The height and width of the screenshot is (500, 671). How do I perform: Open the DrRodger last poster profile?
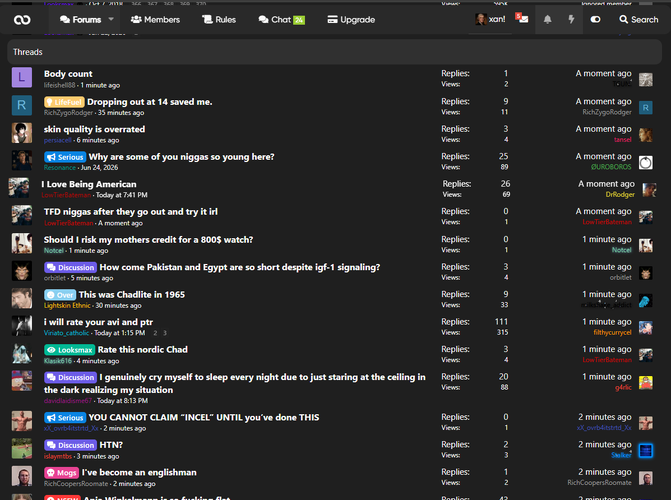[620, 195]
